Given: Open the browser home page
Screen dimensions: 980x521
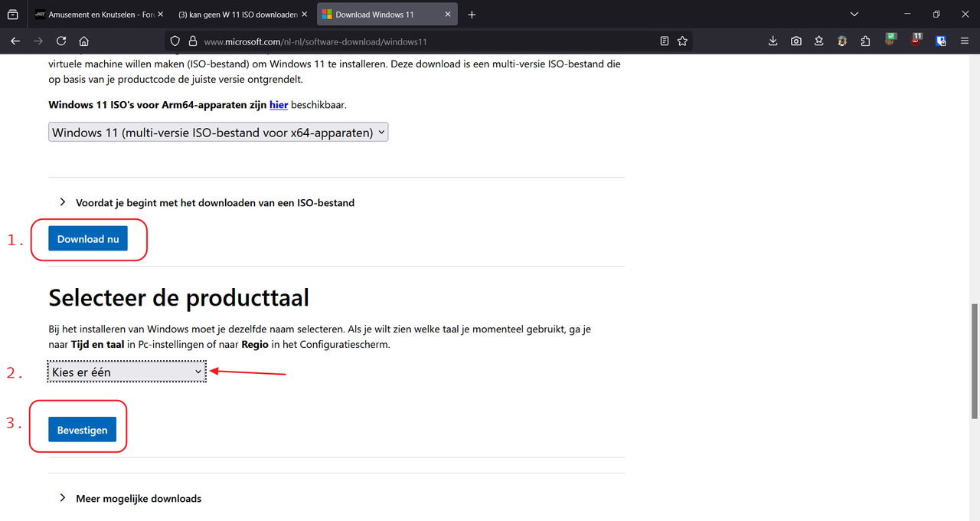Looking at the screenshot, I should (84, 41).
